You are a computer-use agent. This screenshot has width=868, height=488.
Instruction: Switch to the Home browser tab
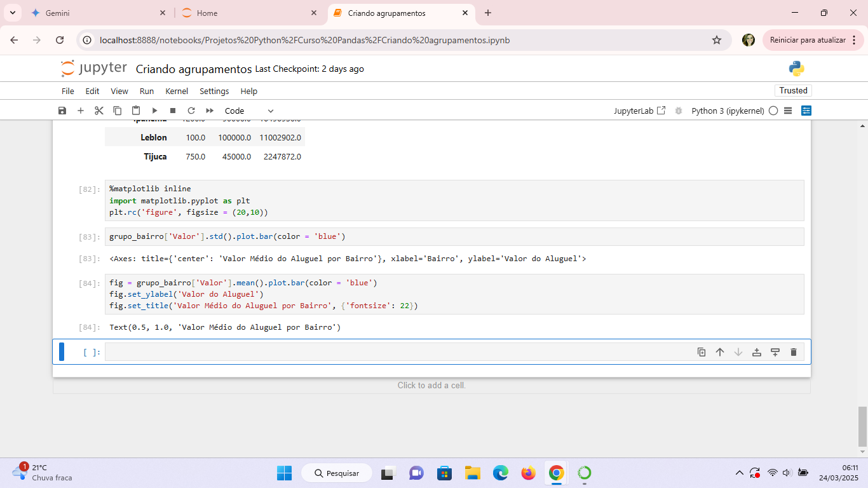point(249,13)
